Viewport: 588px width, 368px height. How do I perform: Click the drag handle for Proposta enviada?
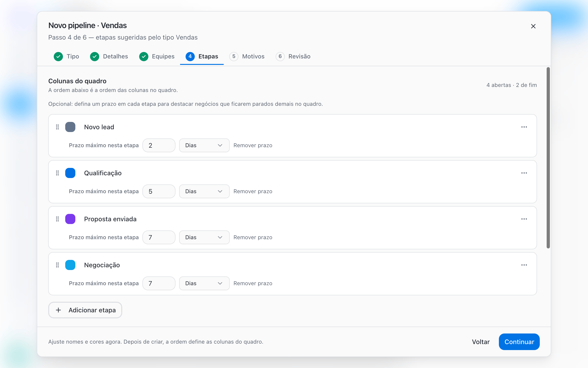(x=57, y=219)
